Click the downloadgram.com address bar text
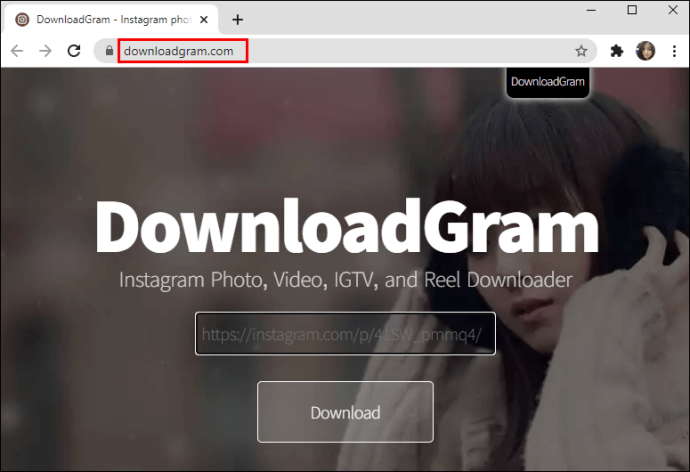The image size is (690, 472). pyautogui.click(x=179, y=51)
